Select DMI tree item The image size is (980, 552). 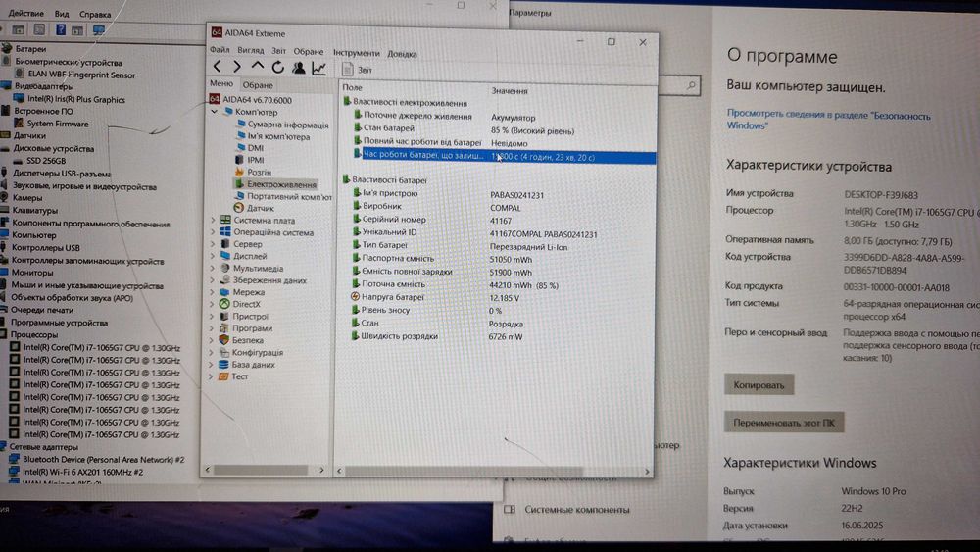coord(250,148)
